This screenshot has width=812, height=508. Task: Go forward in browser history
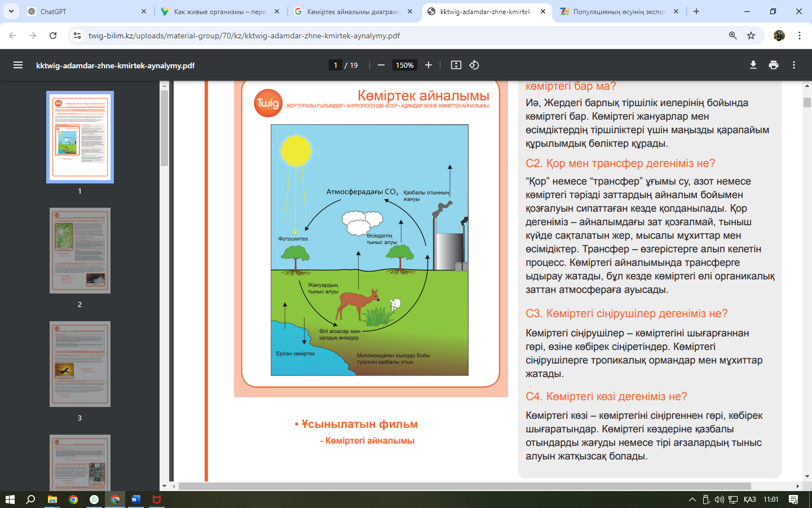(33, 36)
